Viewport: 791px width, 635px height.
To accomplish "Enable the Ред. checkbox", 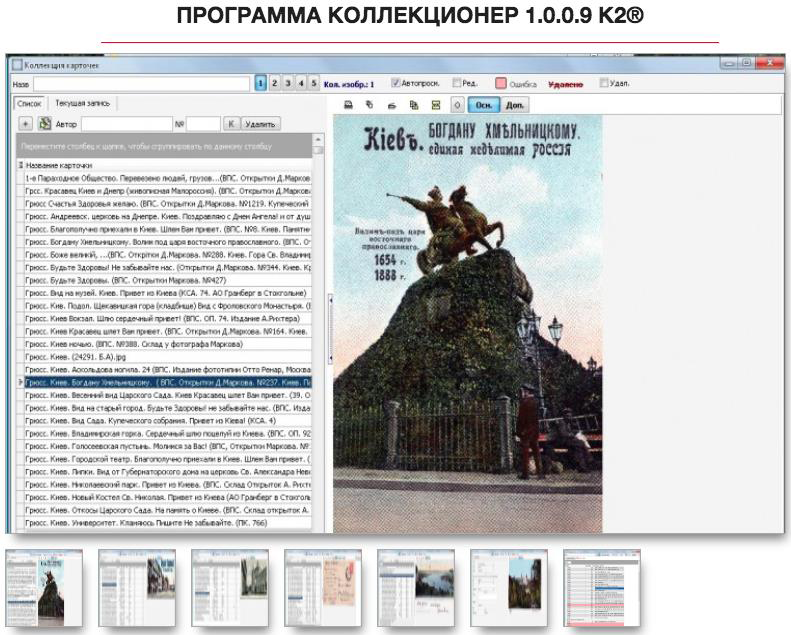I will click(457, 83).
